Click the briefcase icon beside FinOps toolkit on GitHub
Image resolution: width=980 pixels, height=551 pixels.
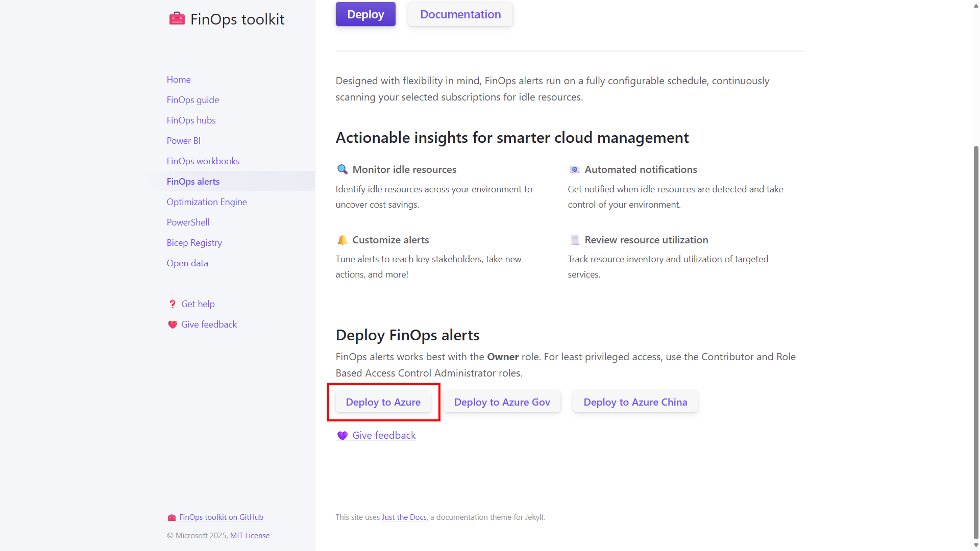(x=171, y=517)
